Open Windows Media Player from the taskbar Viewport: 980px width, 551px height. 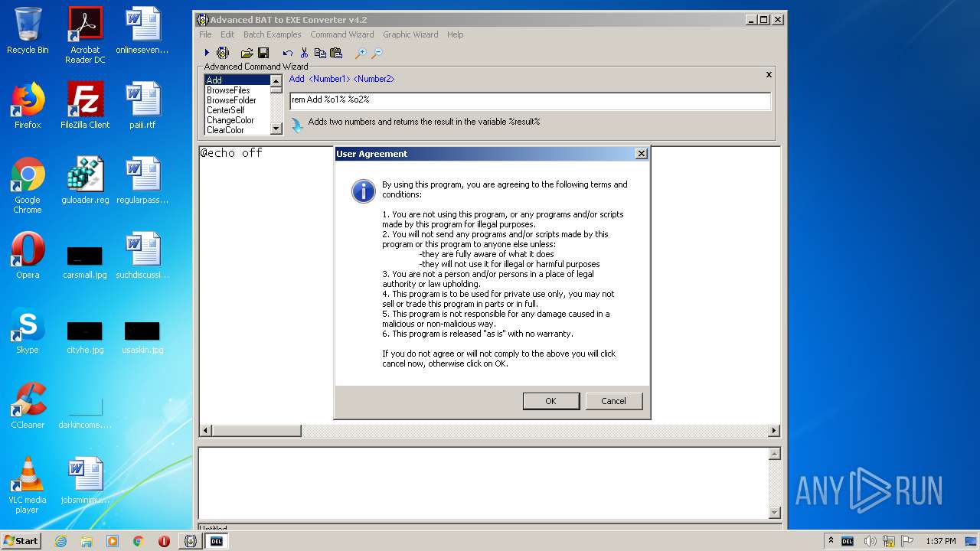[x=113, y=541]
